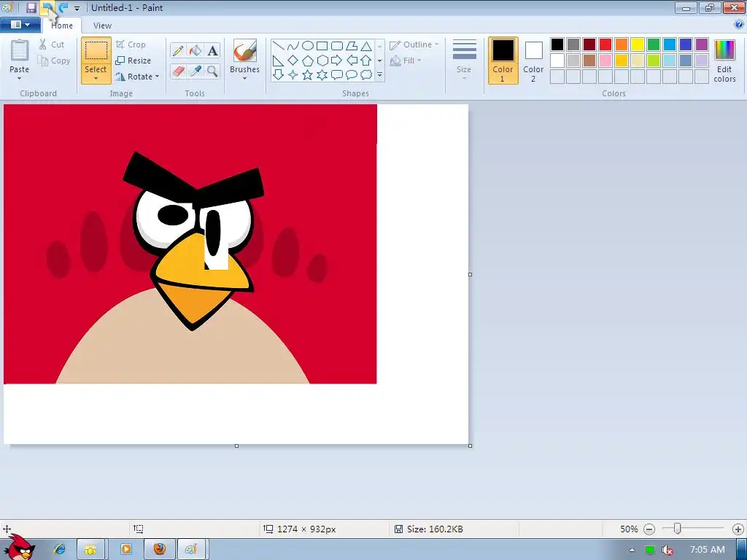Choose the Oval callout shape
747x560 pixels.
(352, 75)
